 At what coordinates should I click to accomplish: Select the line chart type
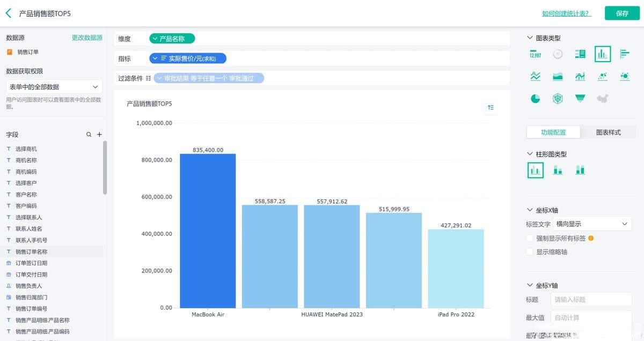tap(535, 76)
